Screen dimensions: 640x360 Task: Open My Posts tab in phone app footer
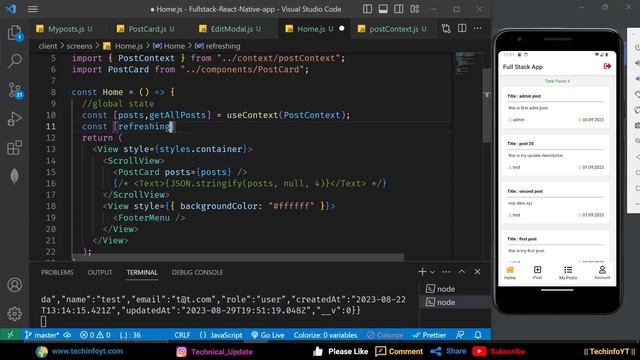568,273
